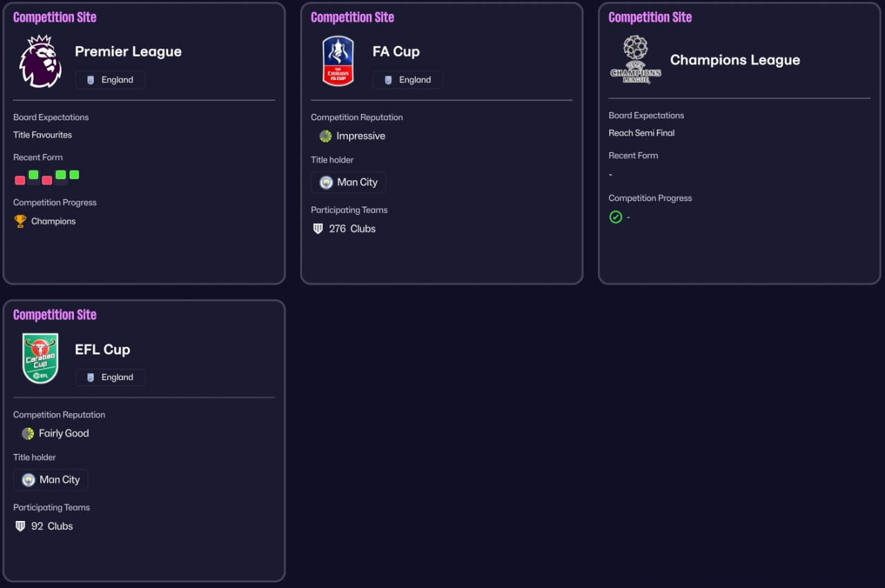Screen dimensions: 885x588
Task: Click the Board Expectations label in Champions League card
Action: pyautogui.click(x=646, y=115)
